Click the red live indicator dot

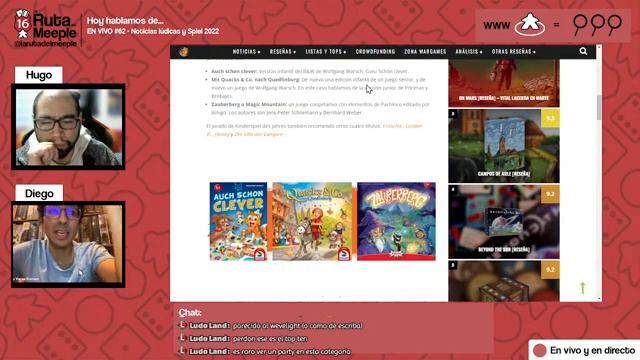pyautogui.click(x=540, y=350)
